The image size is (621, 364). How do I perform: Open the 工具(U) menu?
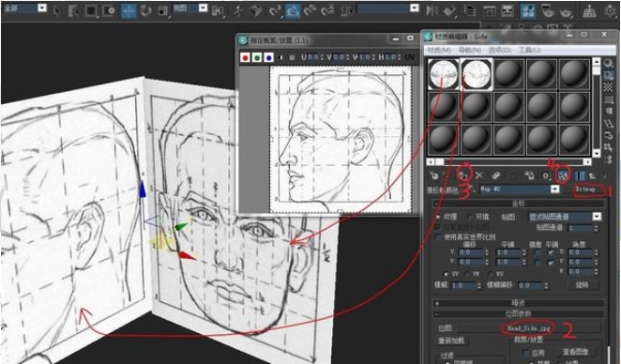tap(530, 51)
